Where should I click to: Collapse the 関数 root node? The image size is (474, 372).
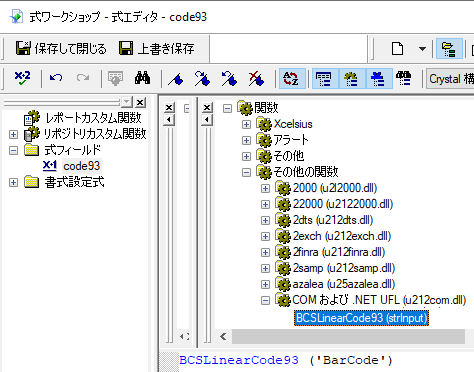coord(227,108)
